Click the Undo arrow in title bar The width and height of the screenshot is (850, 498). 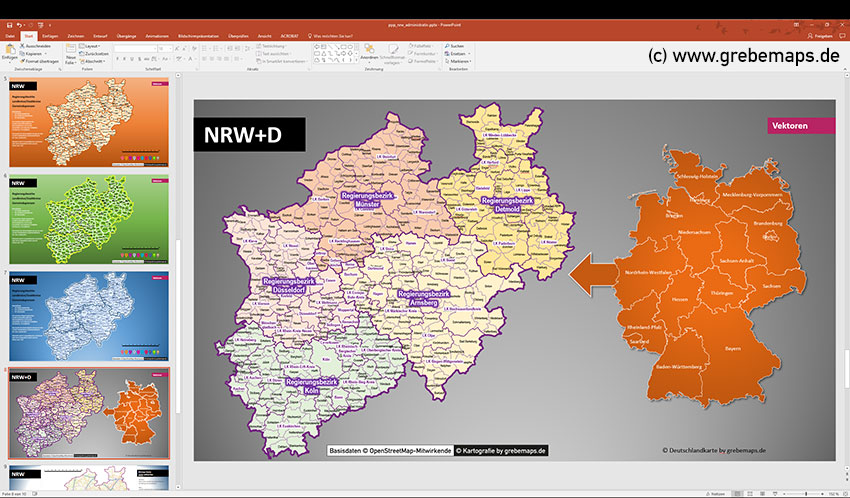tap(19, 23)
